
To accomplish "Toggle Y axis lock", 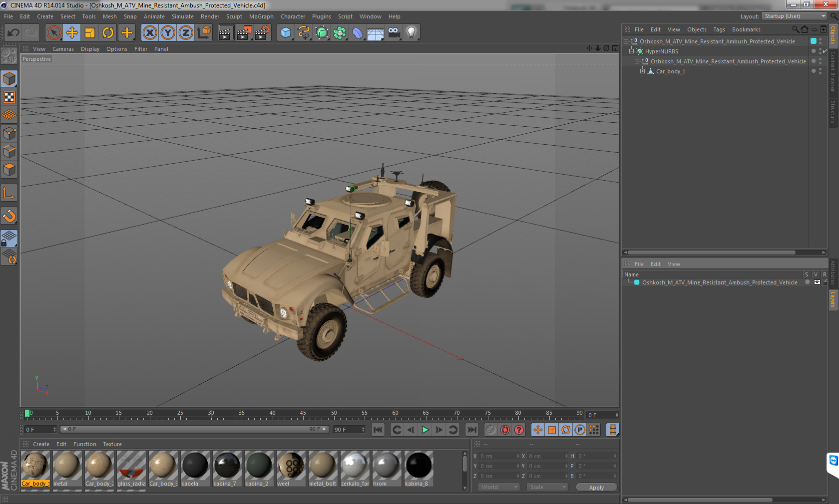I will click(x=168, y=33).
